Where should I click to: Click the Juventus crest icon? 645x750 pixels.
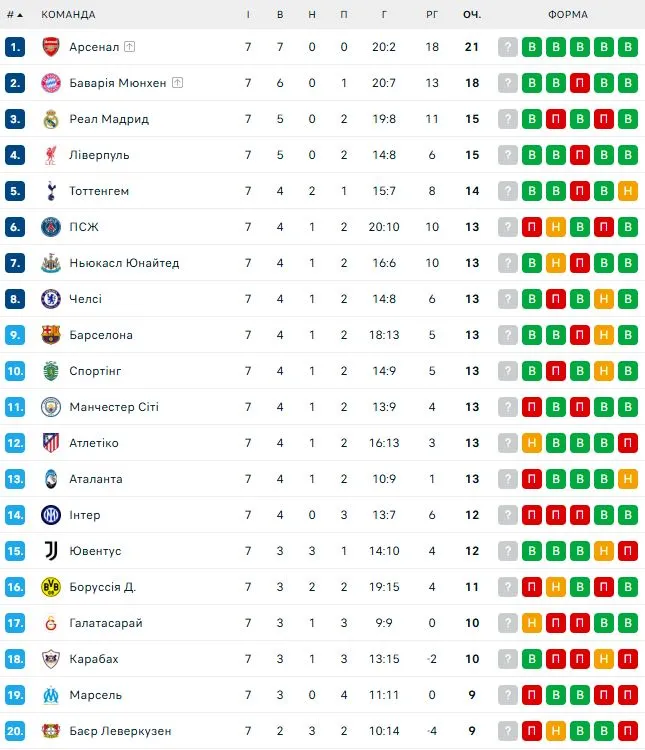[x=51, y=551]
